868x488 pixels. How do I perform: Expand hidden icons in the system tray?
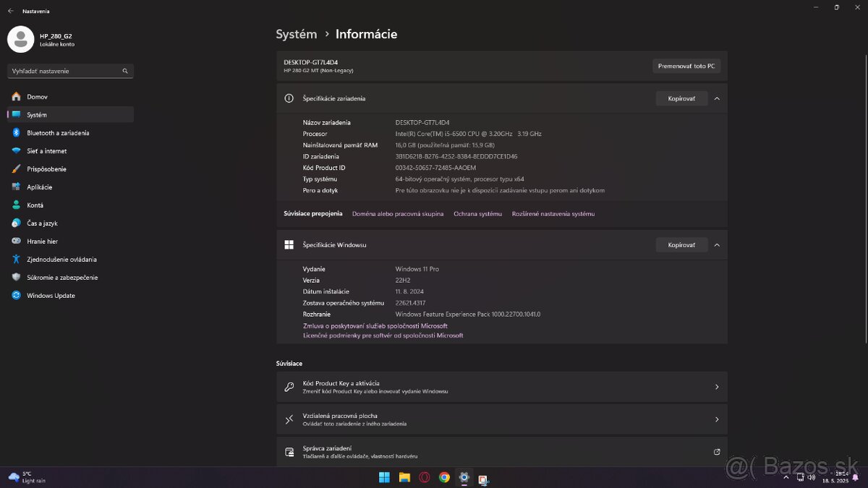click(786, 477)
